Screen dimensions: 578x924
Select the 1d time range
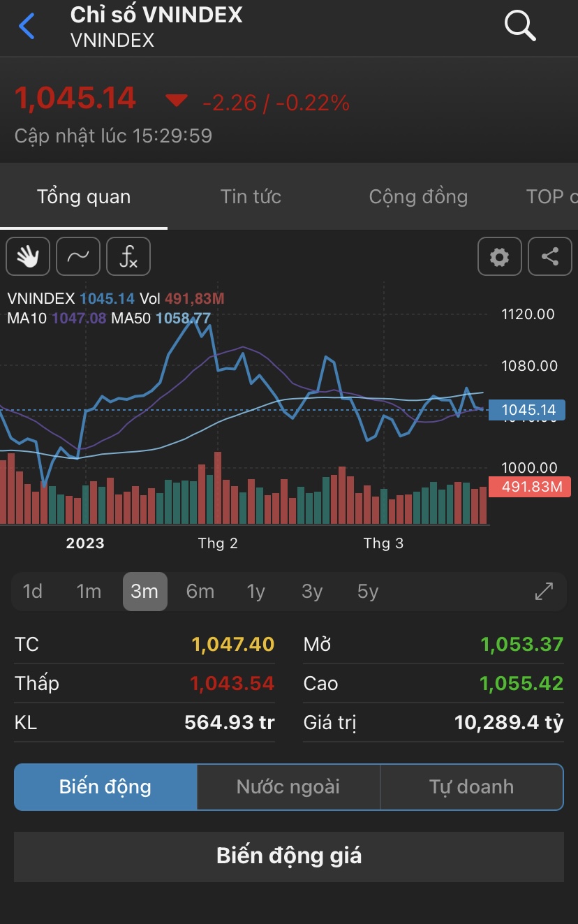[33, 592]
